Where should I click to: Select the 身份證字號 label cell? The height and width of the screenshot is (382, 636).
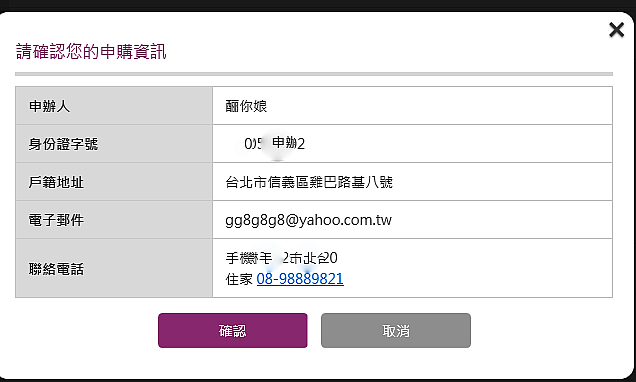[114, 144]
